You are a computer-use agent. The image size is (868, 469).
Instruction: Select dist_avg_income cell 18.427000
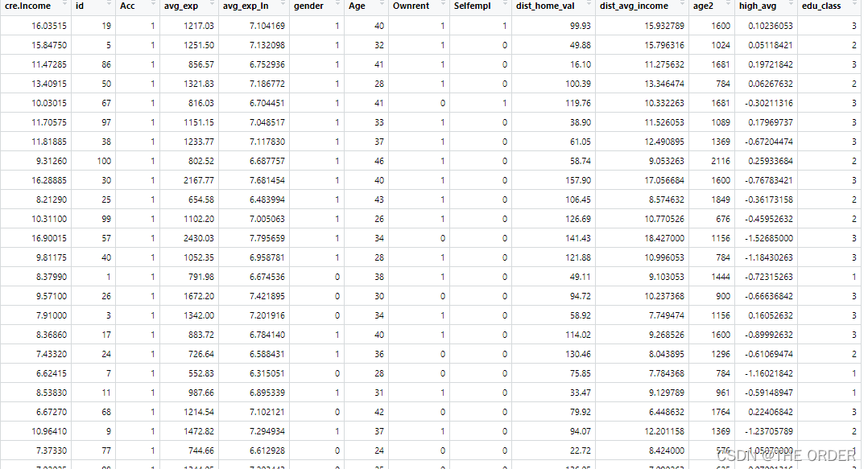[x=664, y=238]
